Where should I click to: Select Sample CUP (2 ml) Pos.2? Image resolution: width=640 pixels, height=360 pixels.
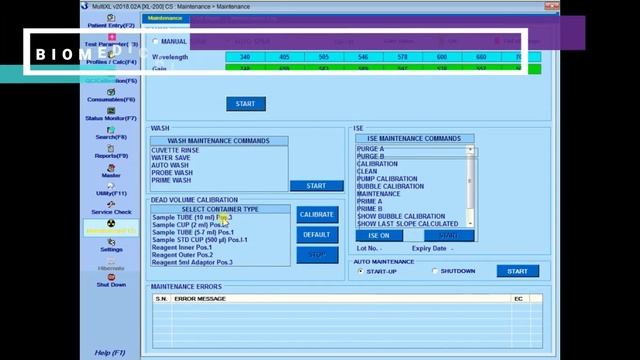pos(190,225)
